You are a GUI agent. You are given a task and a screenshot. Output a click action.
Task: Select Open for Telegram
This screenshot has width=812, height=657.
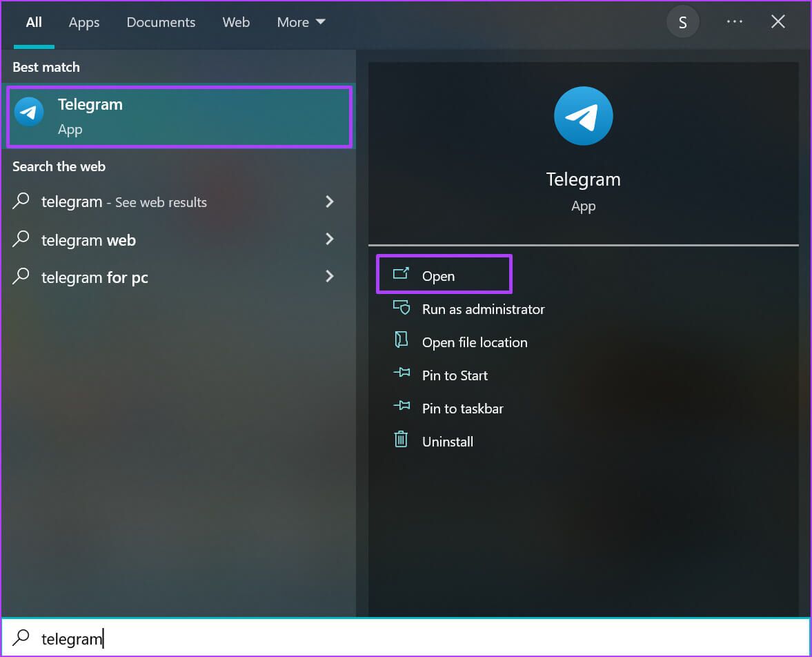444,274
